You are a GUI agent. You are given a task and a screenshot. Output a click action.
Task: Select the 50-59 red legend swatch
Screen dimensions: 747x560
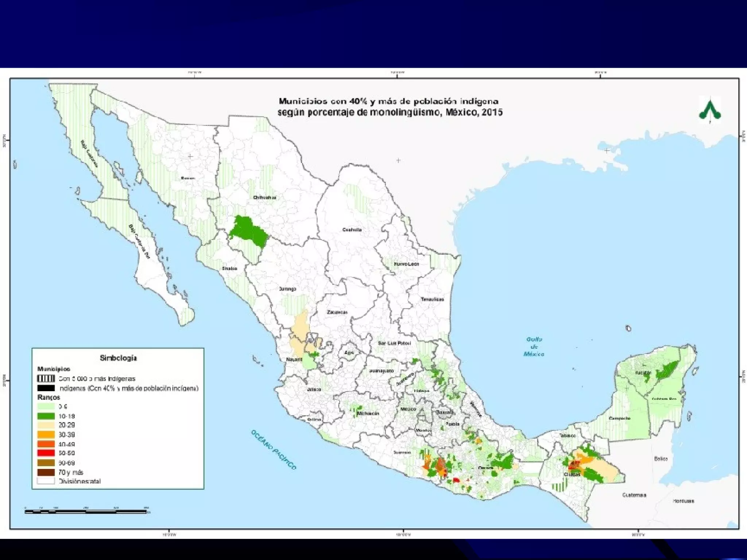(46, 453)
